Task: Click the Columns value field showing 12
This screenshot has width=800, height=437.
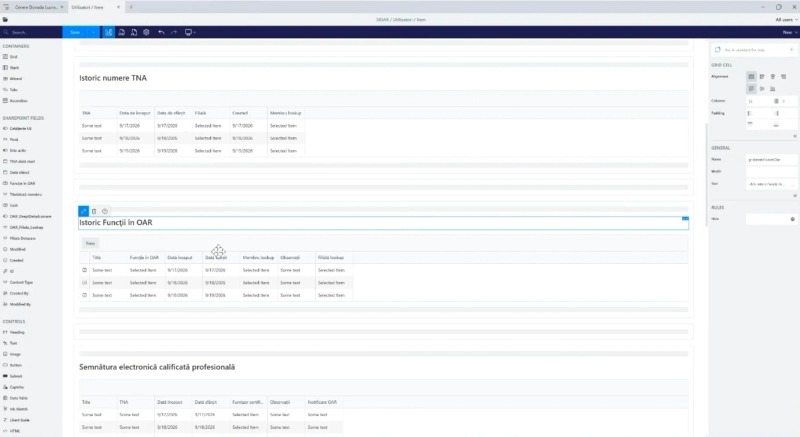Action: [759, 101]
